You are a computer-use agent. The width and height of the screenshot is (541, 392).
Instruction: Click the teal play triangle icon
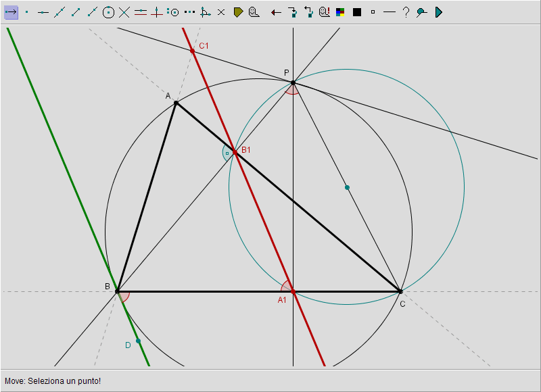(438, 12)
